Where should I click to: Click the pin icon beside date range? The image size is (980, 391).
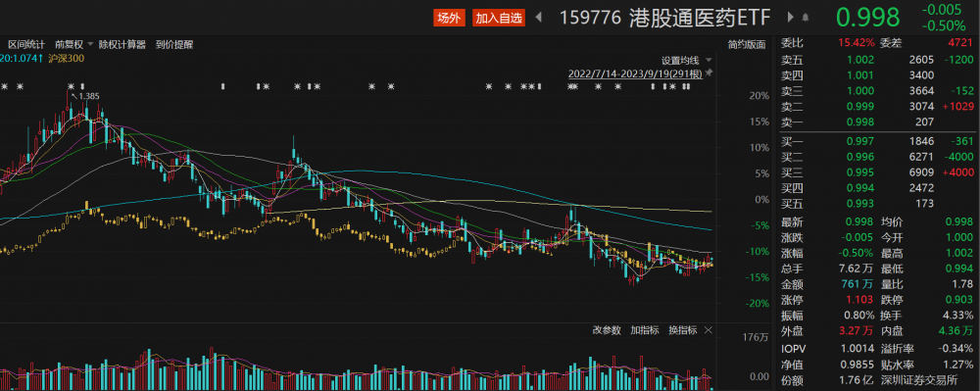[709, 73]
